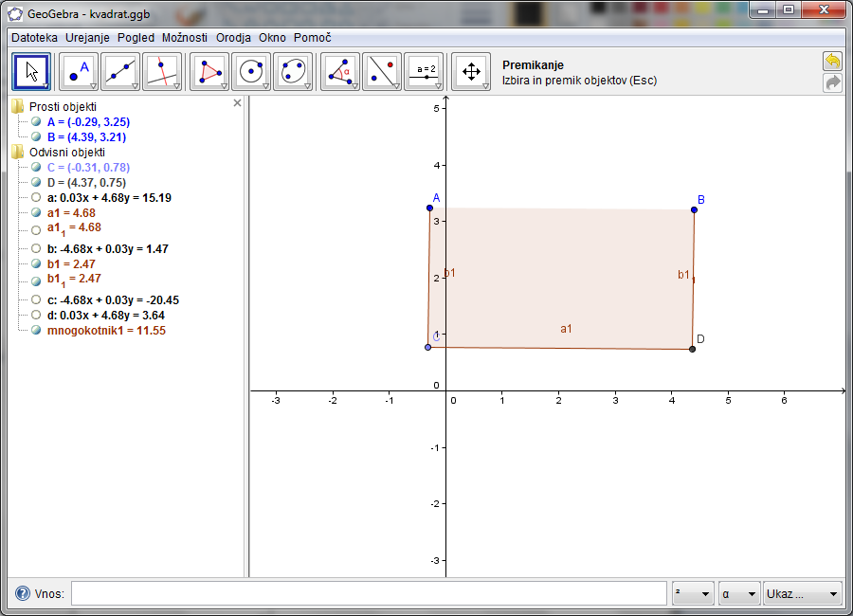
Task: Open the Datoteka menu
Action: (34, 38)
